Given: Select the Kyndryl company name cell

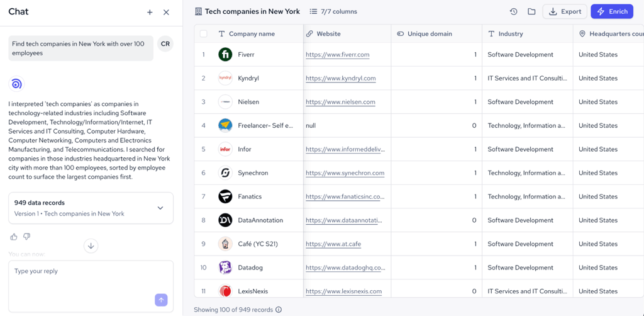Looking at the screenshot, I should tap(257, 78).
